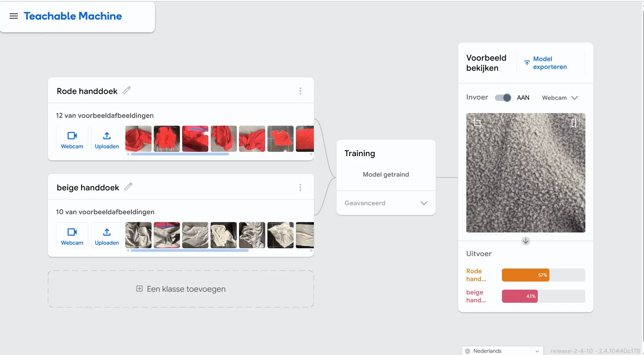Select fifth beige towel sample thumbnail
Image resolution: width=644 pixels, height=355 pixels.
[252, 235]
